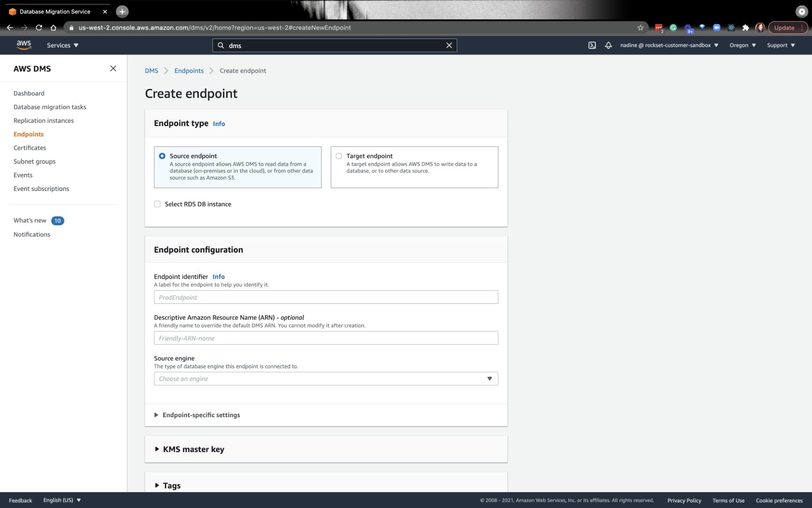Open Replication instances page

tap(44, 121)
